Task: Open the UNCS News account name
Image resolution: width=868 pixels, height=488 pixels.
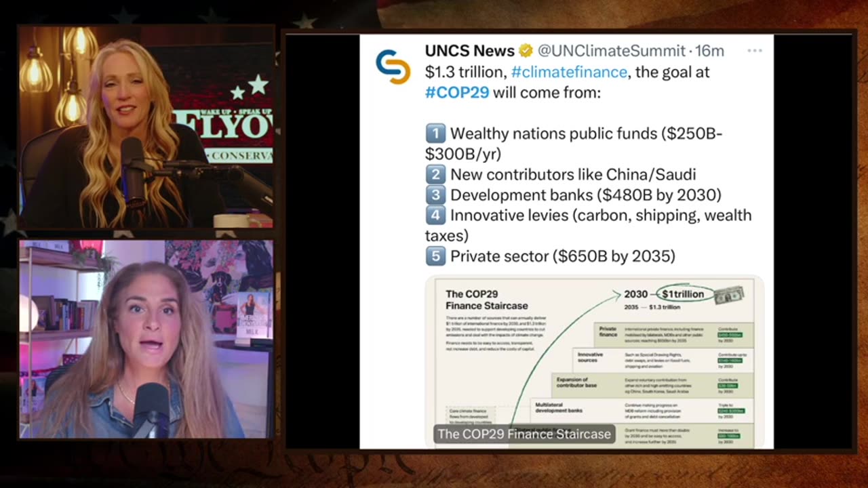Action: click(469, 51)
